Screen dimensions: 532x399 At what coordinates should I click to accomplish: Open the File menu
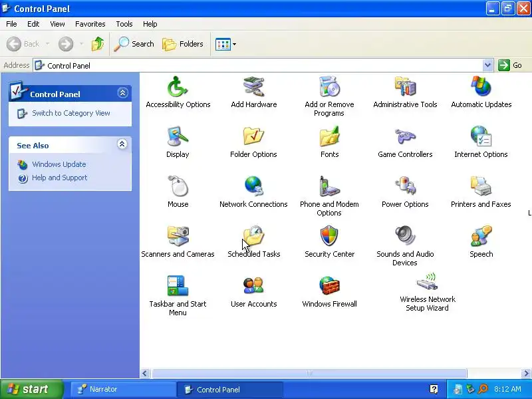[11, 24]
